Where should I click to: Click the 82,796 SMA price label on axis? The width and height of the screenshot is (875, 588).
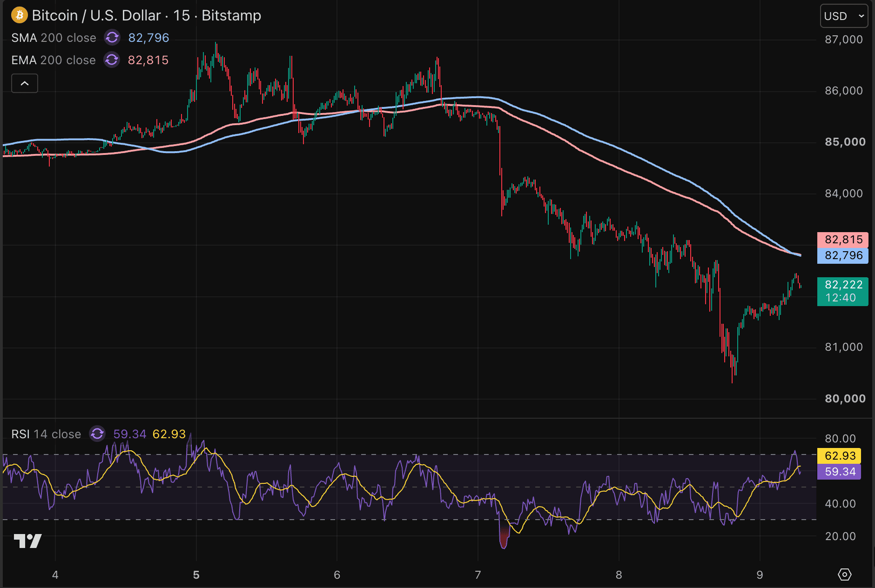[843, 256]
